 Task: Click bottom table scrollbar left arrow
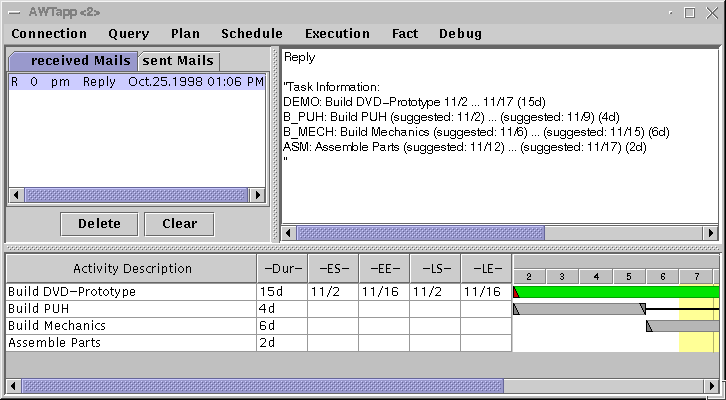tap(14, 385)
